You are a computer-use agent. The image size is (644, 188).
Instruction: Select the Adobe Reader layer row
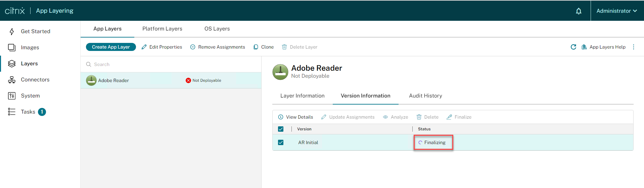[171, 80]
